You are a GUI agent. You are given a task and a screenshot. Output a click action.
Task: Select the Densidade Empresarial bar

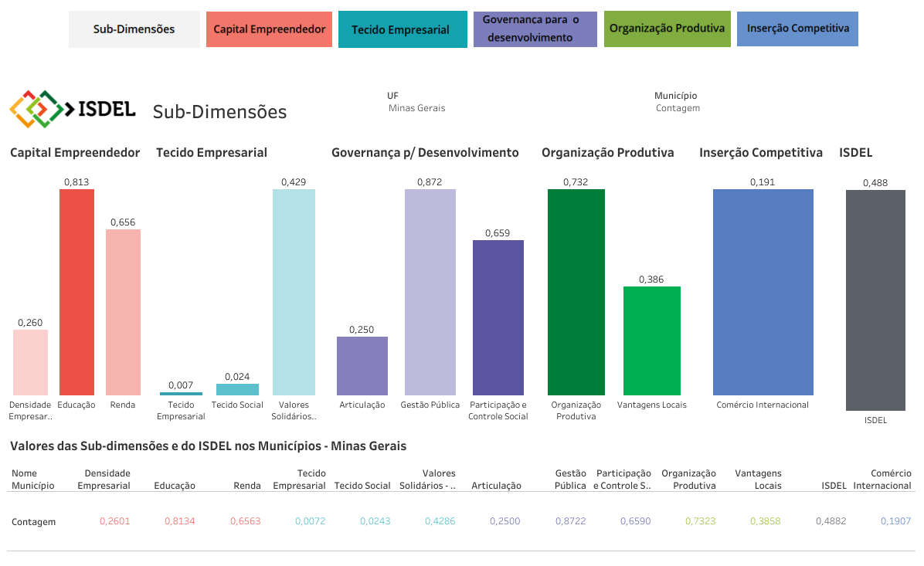(x=30, y=362)
